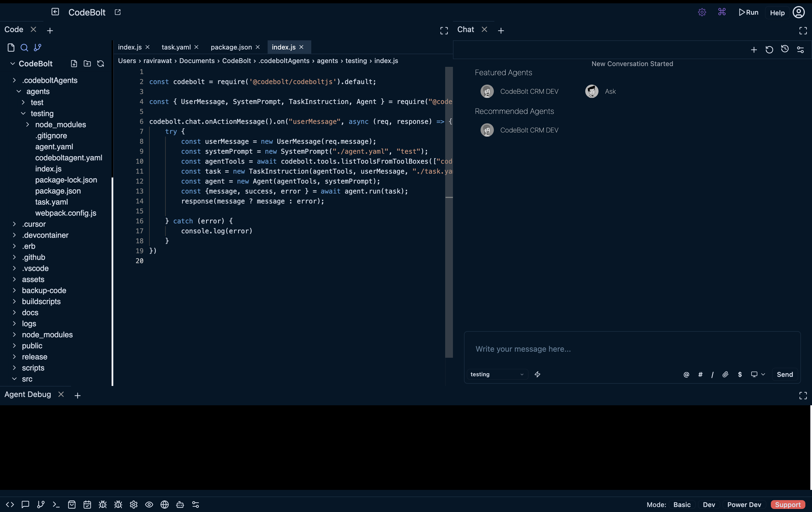The height and width of the screenshot is (512, 812).
Task: Click the collapse-sidebar icon left of CodeBolt title
Action: [55, 12]
